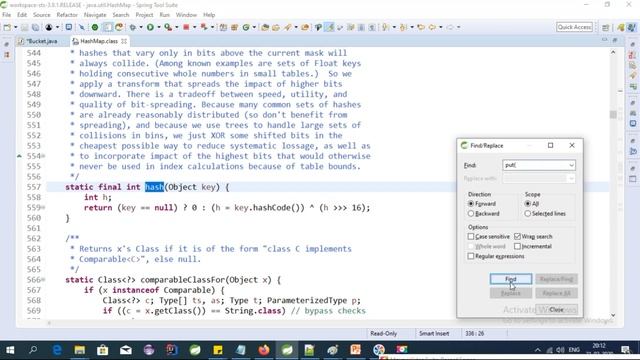The height and width of the screenshot is (360, 640).
Task: Open Microsoft Edge from the taskbar
Action: [x=57, y=350]
